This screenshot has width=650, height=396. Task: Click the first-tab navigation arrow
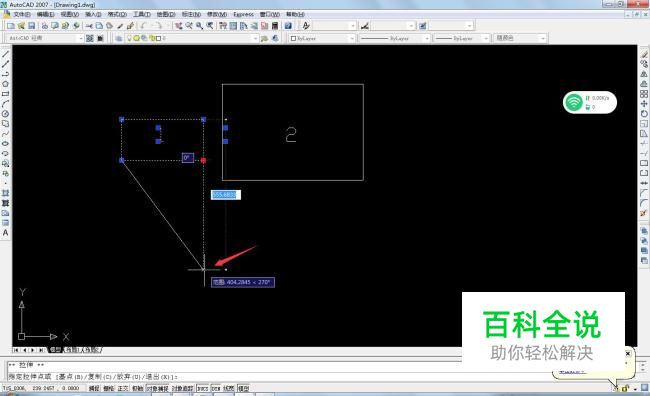(16, 350)
